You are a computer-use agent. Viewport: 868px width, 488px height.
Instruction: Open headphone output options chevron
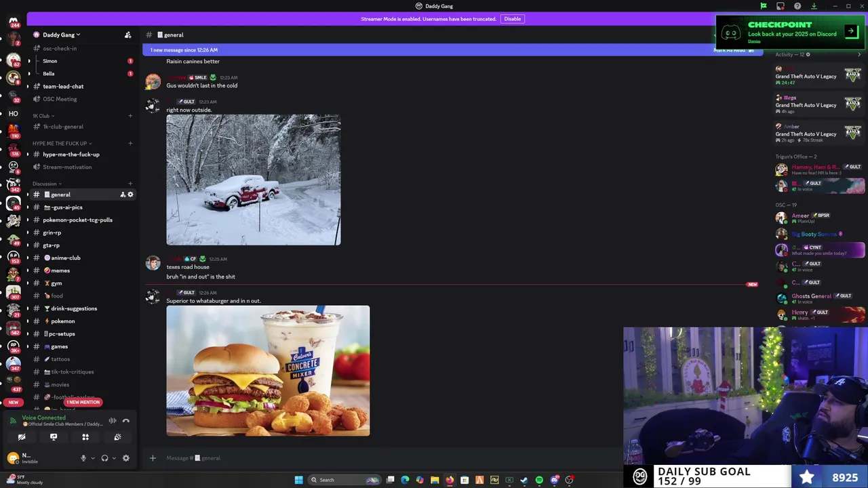[113, 458]
